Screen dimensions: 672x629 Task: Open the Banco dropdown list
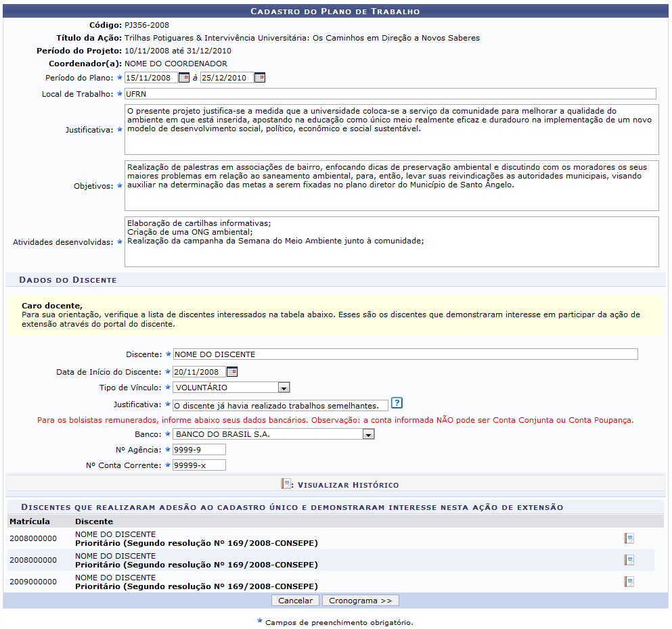click(368, 435)
